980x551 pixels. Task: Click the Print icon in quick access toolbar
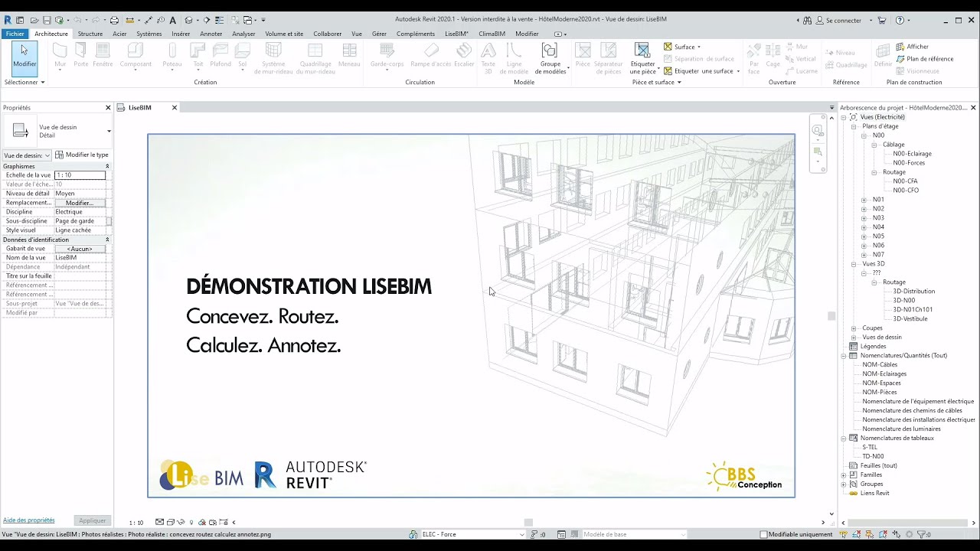pos(114,20)
